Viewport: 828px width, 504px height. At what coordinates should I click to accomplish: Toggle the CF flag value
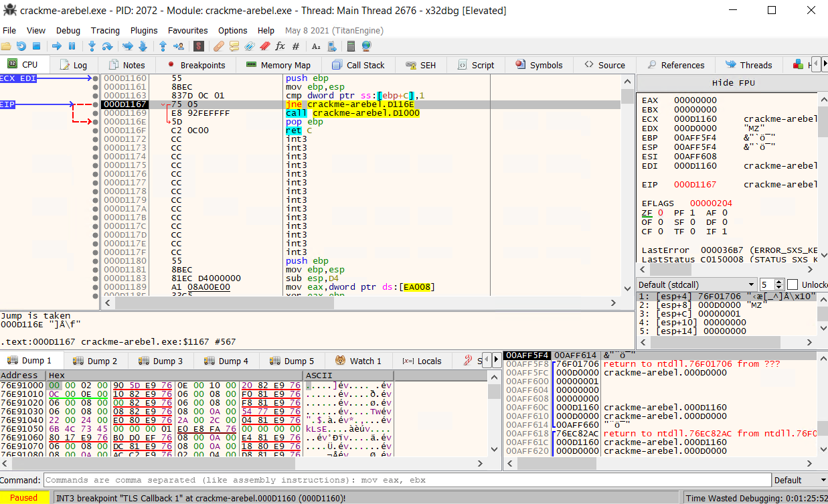660,232
